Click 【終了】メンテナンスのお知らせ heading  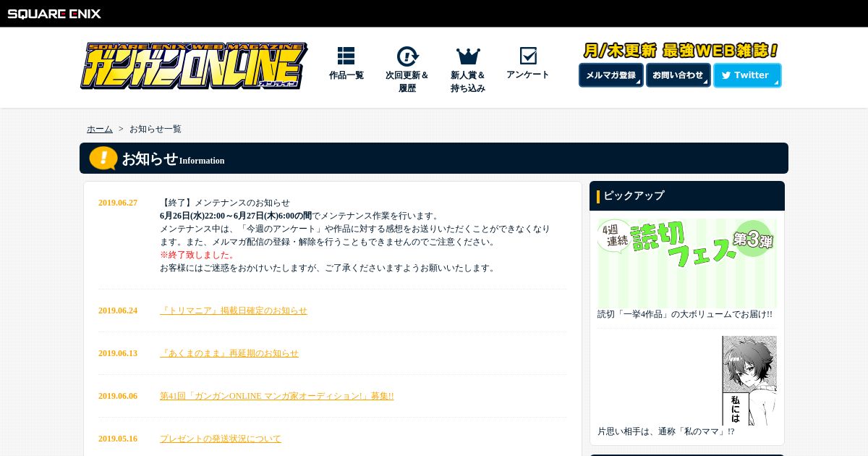pos(225,203)
